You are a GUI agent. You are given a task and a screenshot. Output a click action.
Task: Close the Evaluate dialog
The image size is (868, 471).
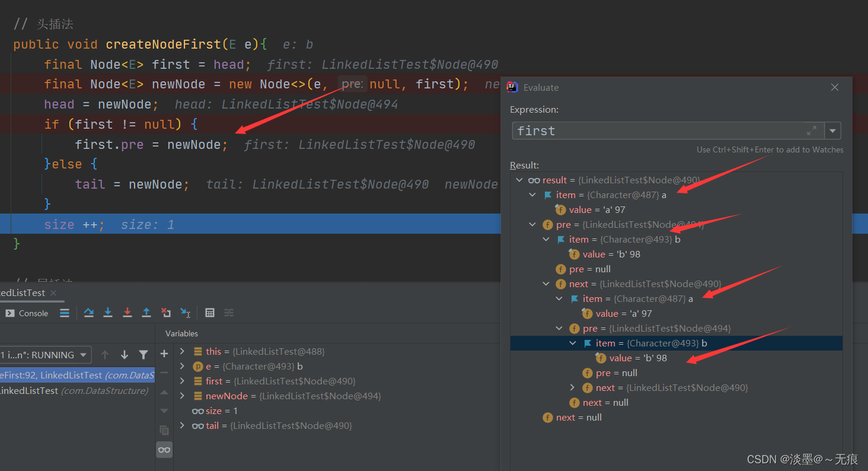point(835,87)
